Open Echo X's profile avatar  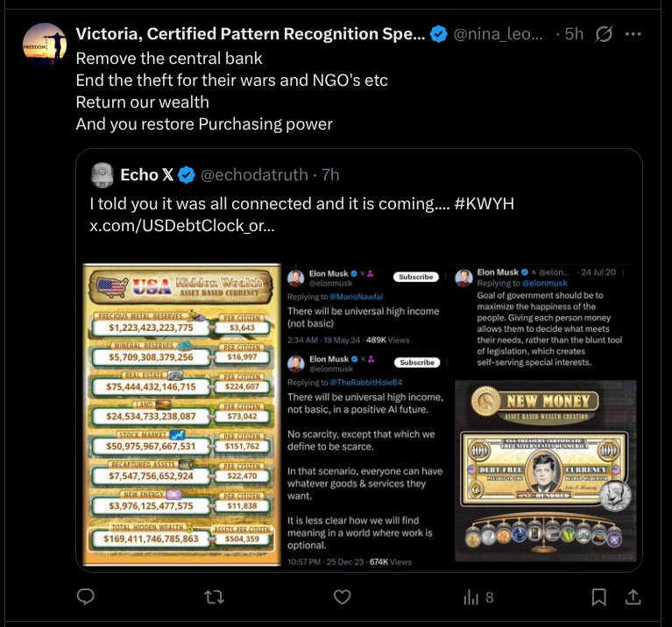coord(103,175)
